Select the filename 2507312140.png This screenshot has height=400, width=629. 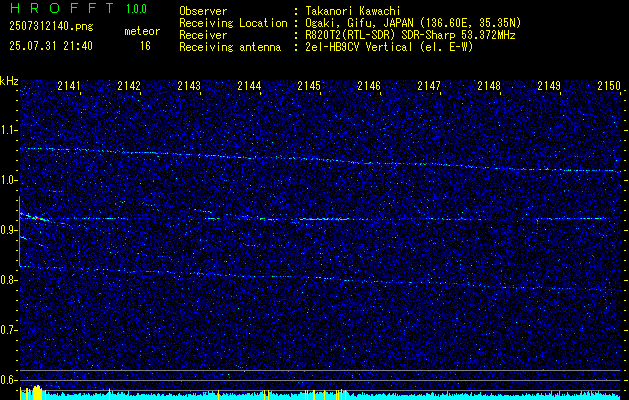(x=51, y=27)
